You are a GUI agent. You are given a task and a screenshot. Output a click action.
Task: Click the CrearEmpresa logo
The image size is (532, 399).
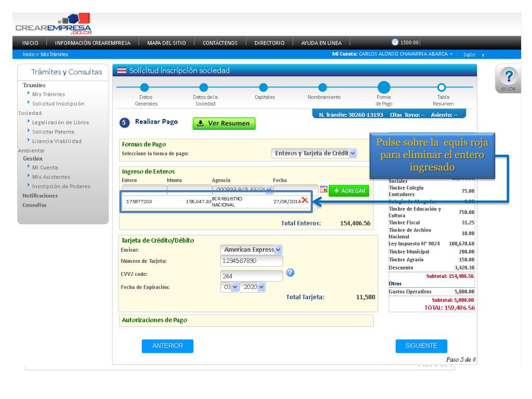point(54,24)
